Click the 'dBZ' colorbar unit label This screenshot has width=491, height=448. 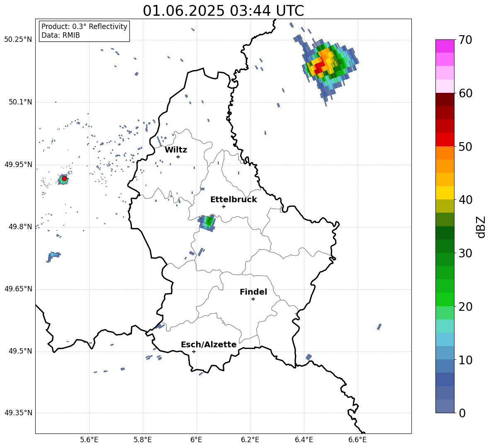tap(481, 227)
